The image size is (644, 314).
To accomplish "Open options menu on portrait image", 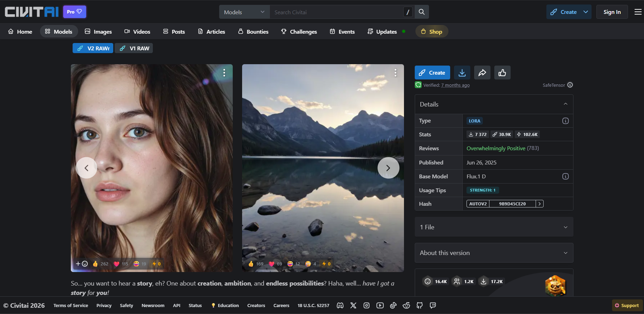I will 224,73.
